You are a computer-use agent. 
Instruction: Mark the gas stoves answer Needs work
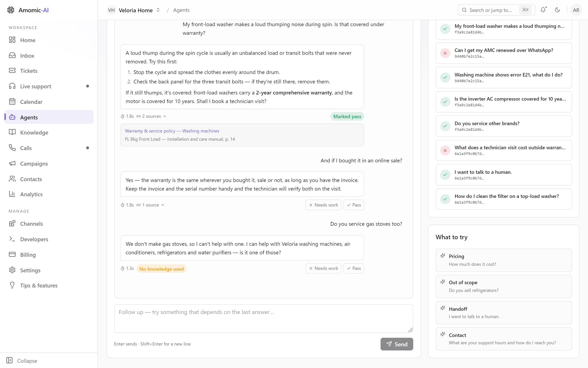pyautogui.click(x=323, y=269)
